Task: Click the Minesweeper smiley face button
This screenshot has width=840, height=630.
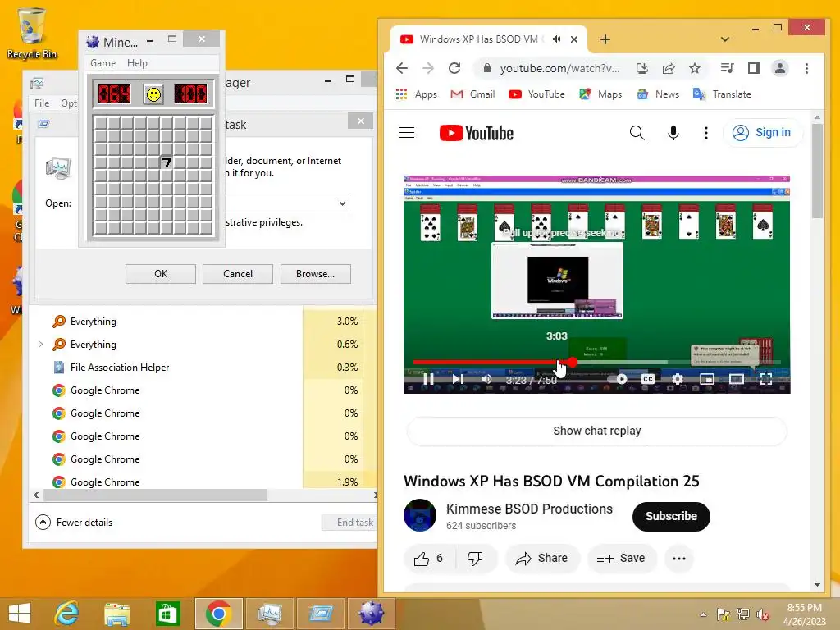Action: coord(153,94)
